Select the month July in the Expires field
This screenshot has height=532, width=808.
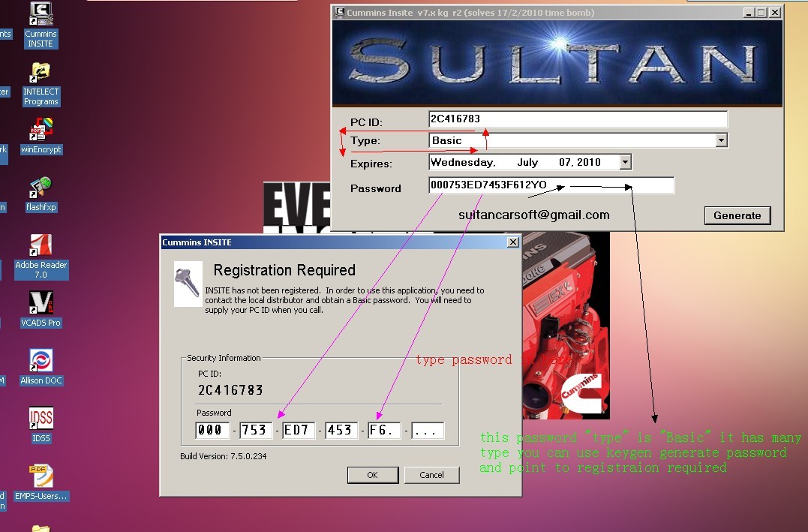point(527,162)
